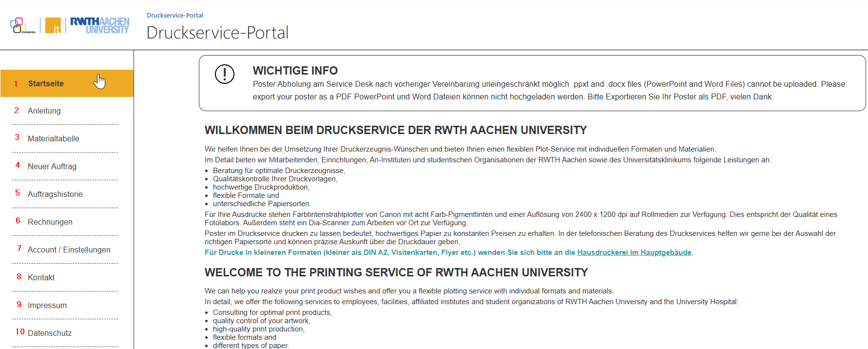The width and height of the screenshot is (868, 349).
Task: Click the RWTH Aachen University logo
Action: click(100, 25)
